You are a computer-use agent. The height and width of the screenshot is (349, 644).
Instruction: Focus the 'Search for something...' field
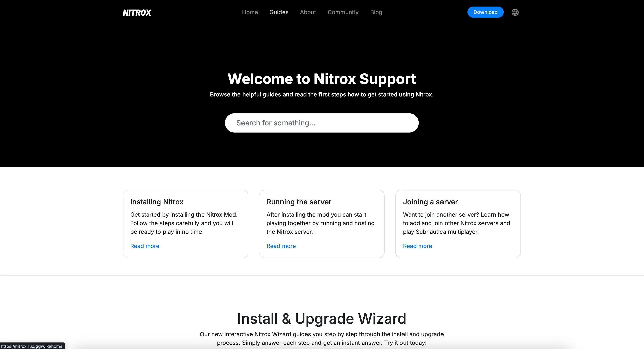point(322,123)
